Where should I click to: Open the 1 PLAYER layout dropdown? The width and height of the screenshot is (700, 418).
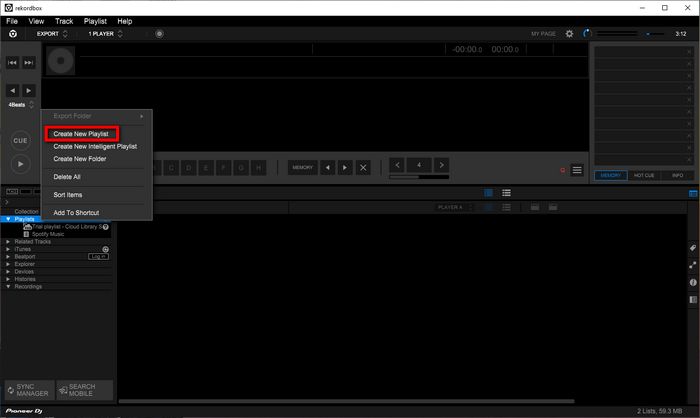[x=105, y=34]
